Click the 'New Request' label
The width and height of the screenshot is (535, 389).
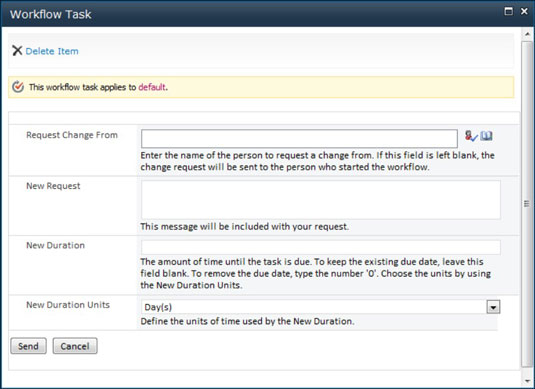[53, 186]
